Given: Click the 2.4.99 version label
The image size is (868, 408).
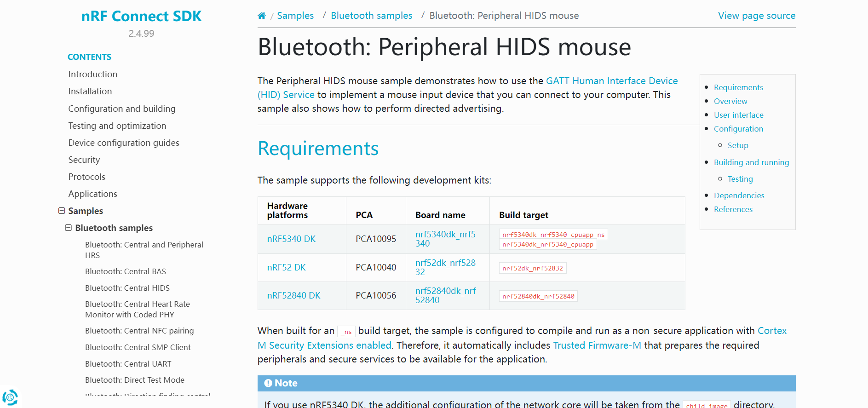Looking at the screenshot, I should click(x=141, y=34).
